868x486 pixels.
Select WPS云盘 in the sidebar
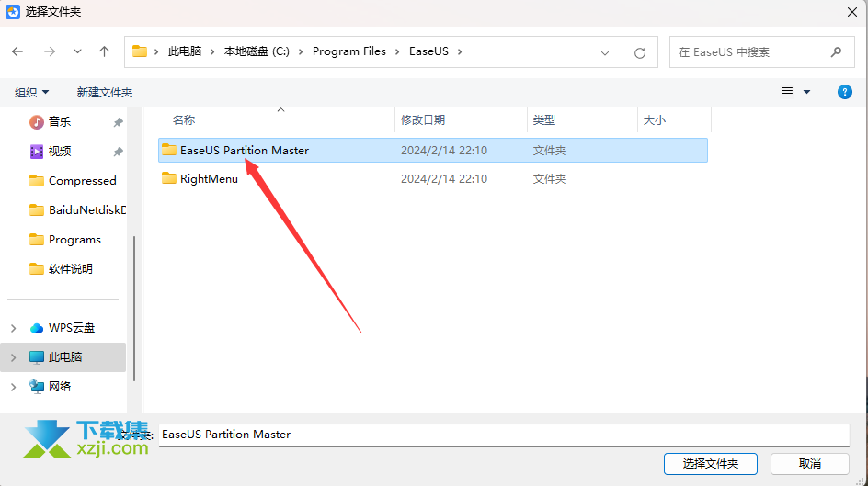click(x=72, y=328)
